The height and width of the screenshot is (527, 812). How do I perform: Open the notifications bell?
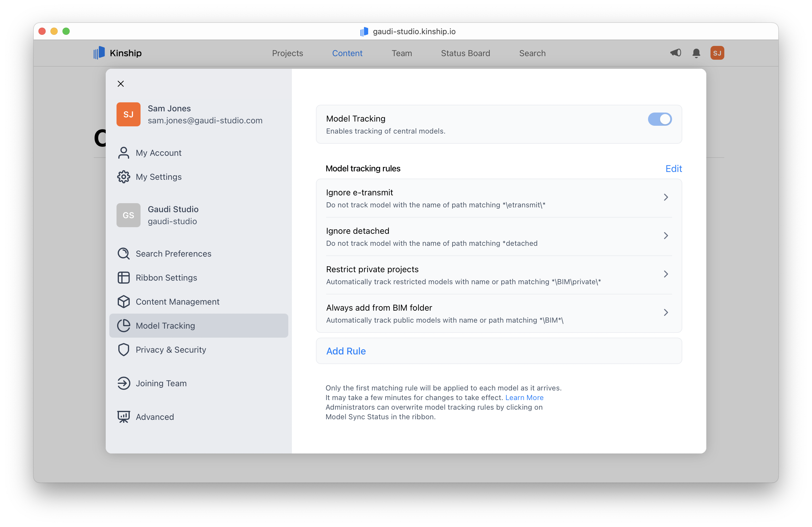click(x=696, y=53)
